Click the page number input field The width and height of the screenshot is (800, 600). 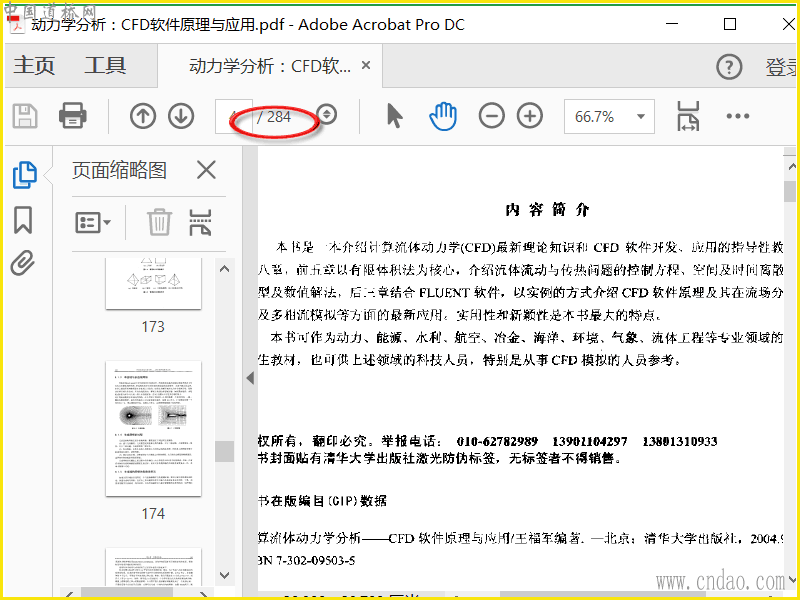(234, 117)
